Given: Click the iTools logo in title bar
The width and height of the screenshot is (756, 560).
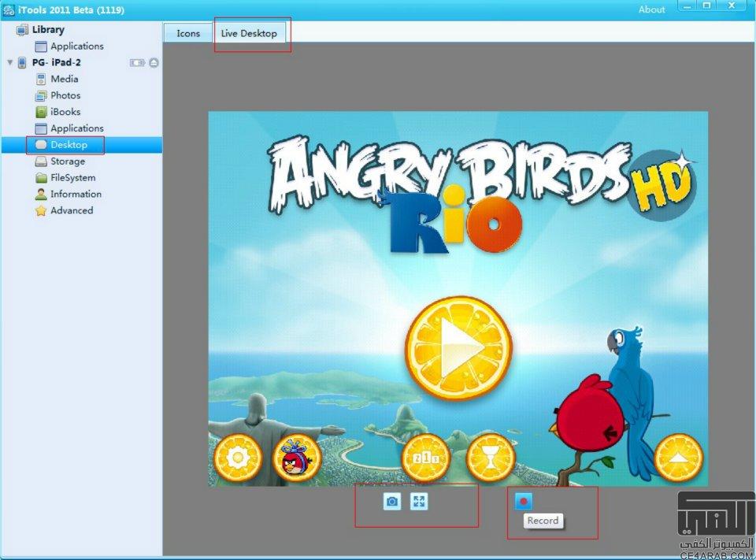Looking at the screenshot, I should pyautogui.click(x=8, y=9).
